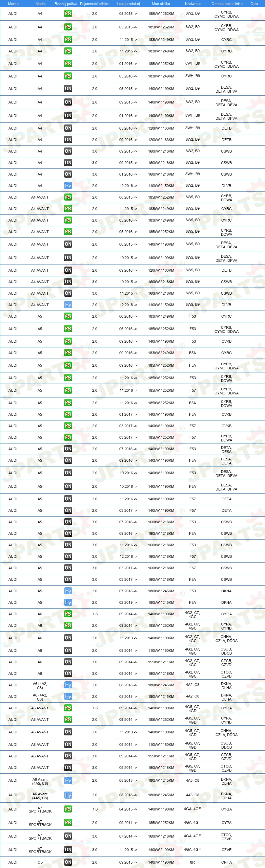
Task: Click the Moc silnika column header
Action: [x=161, y=4]
